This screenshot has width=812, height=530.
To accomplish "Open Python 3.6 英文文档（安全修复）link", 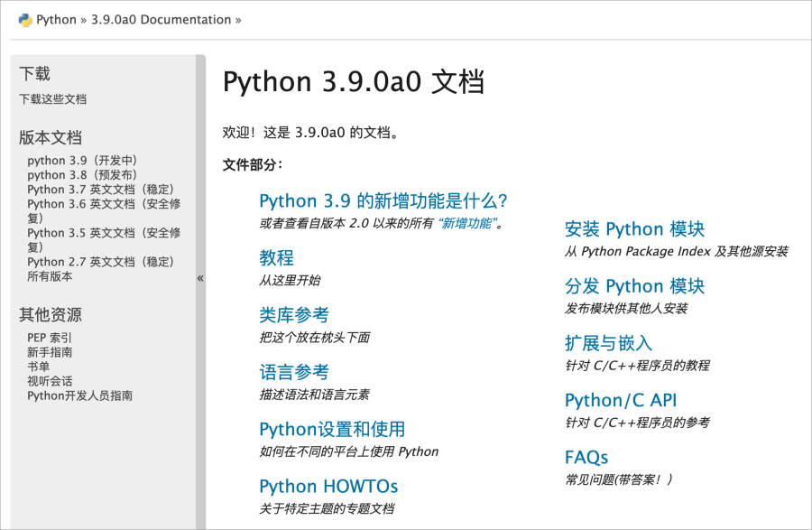I will point(104,211).
